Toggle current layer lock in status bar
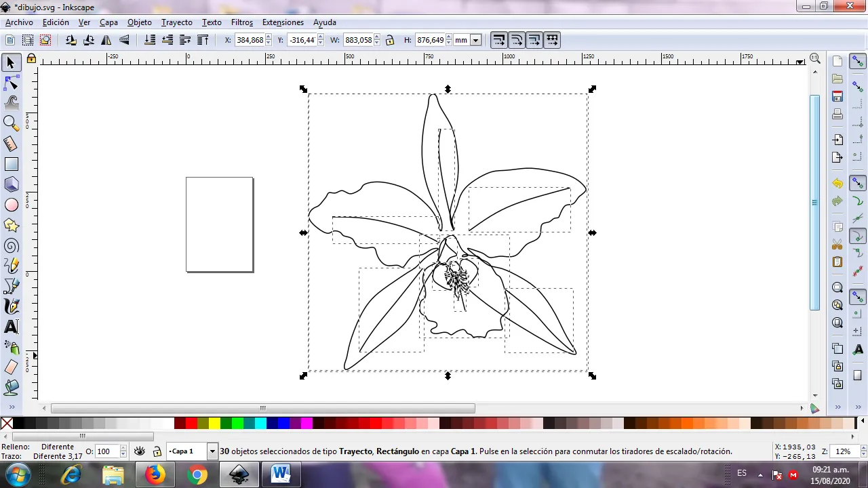Viewport: 868px width, 488px height. tap(157, 451)
